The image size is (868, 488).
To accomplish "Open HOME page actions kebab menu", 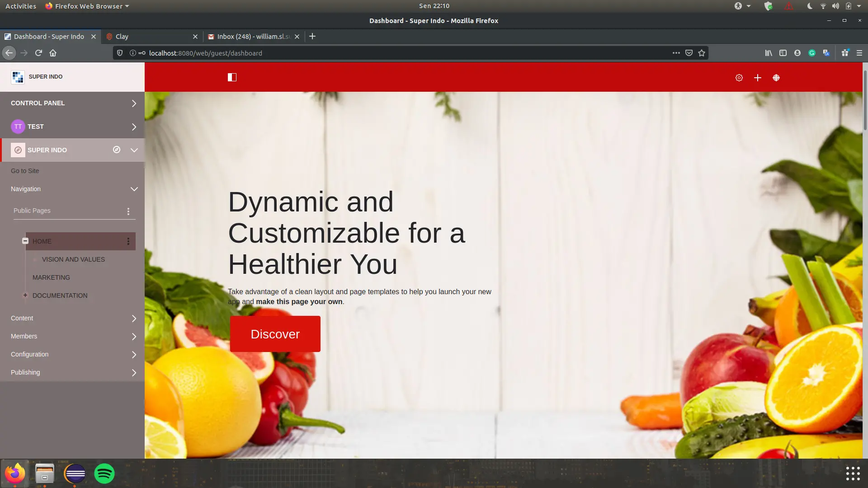I will pyautogui.click(x=128, y=241).
